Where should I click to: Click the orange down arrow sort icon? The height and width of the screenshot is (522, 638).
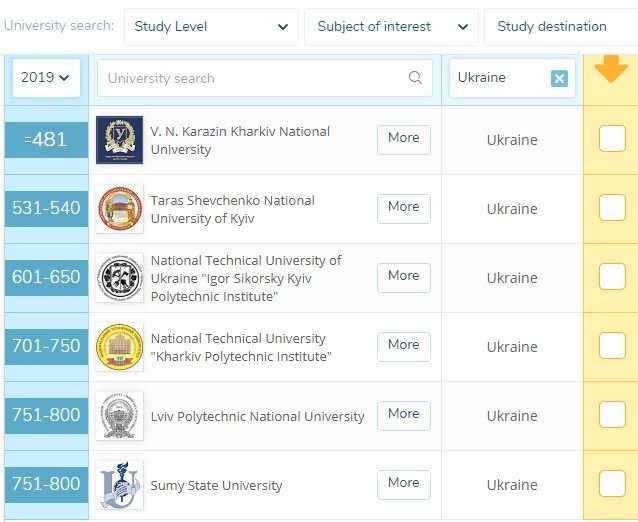click(x=611, y=69)
